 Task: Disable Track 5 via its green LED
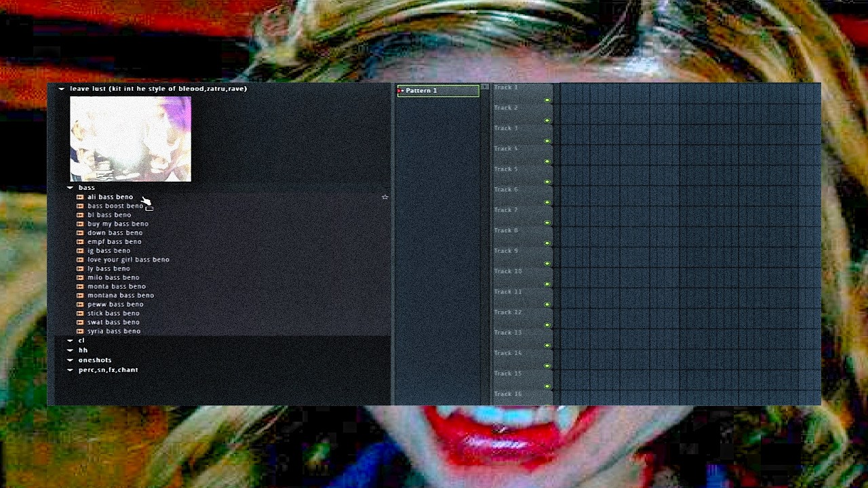pyautogui.click(x=547, y=182)
